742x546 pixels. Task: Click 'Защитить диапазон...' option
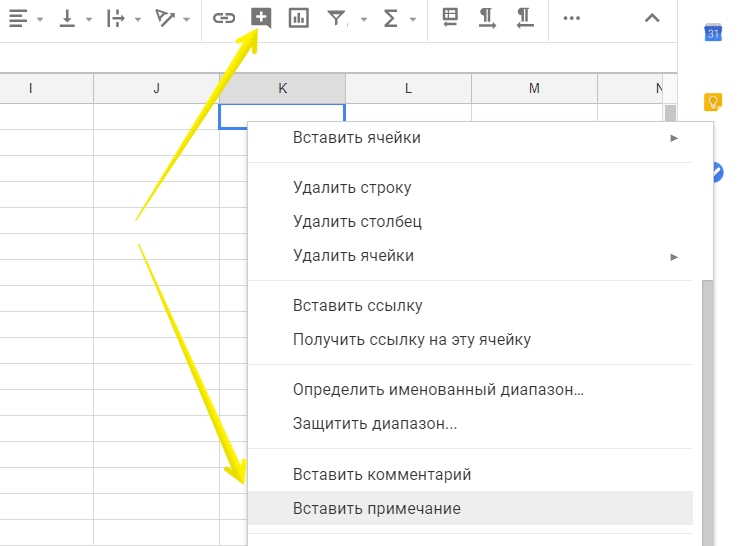coord(375,423)
